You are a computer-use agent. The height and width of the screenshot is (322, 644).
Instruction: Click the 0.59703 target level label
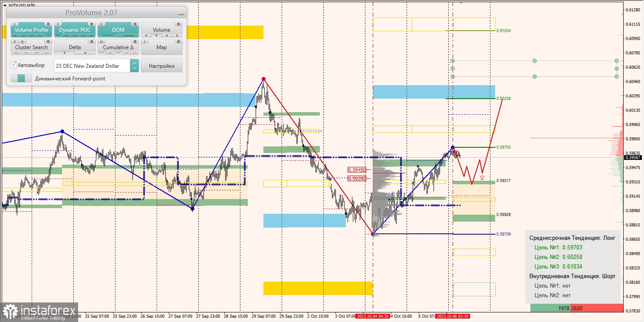click(503, 147)
